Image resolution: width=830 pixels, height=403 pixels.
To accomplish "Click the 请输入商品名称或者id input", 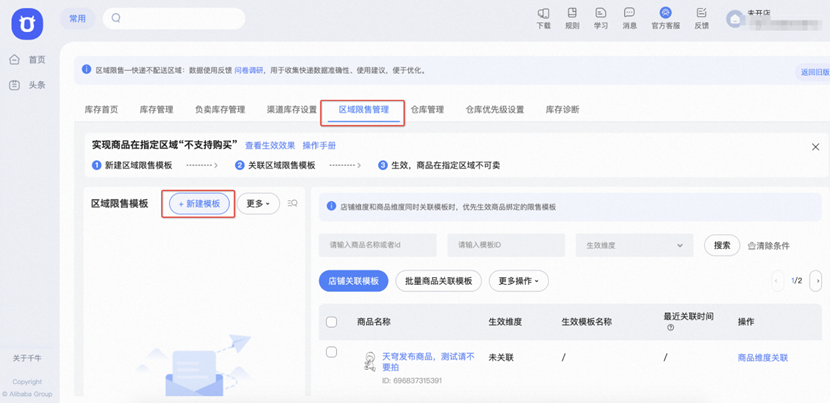I will click(x=377, y=245).
